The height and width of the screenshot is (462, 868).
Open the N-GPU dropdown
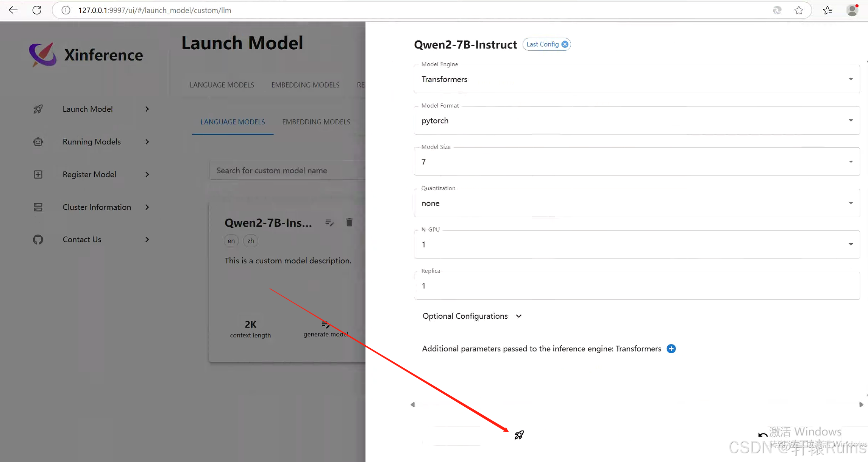tap(636, 244)
